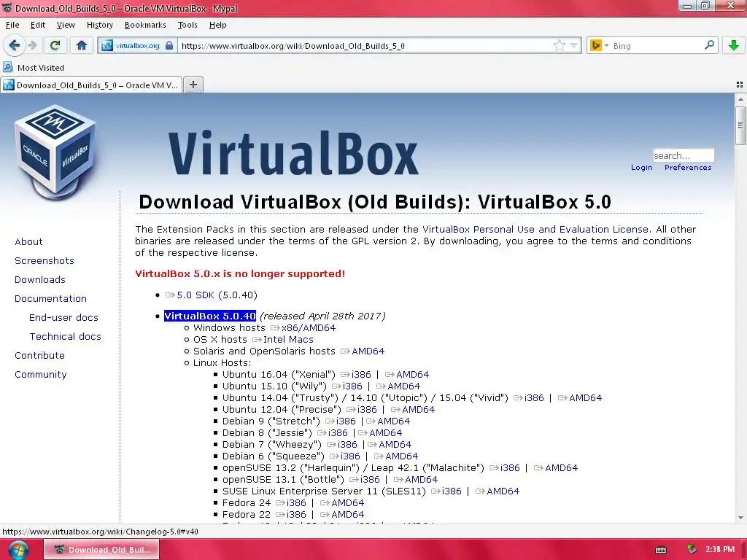Click the Bing search input field

click(657, 46)
